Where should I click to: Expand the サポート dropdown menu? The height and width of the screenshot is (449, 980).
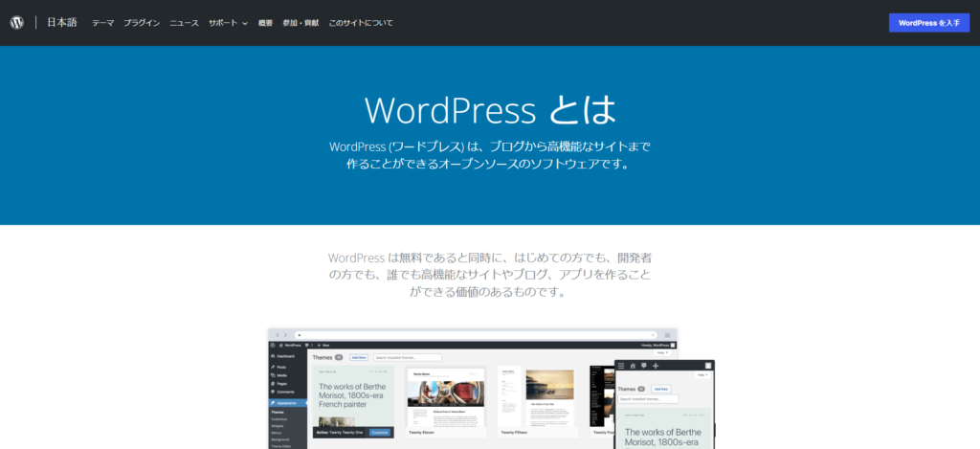(228, 23)
